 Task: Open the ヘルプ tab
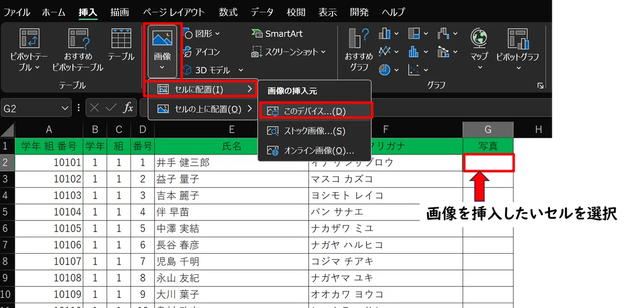(394, 12)
